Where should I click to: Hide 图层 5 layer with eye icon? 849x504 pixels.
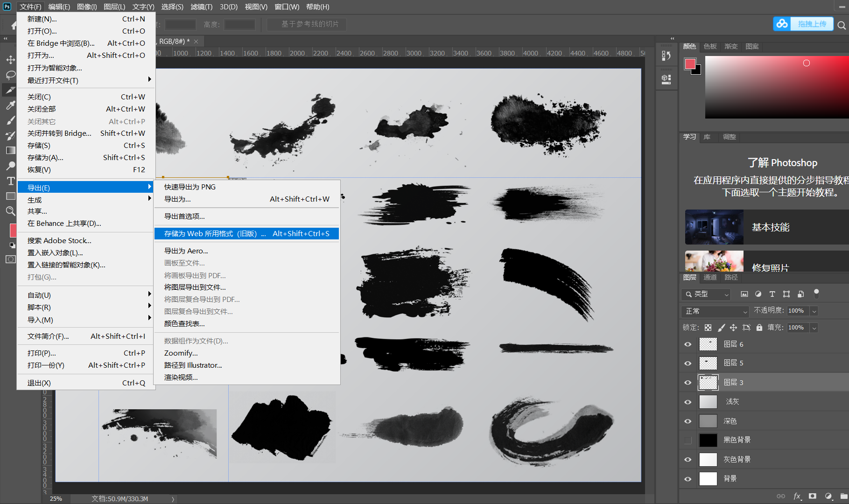pyautogui.click(x=688, y=363)
